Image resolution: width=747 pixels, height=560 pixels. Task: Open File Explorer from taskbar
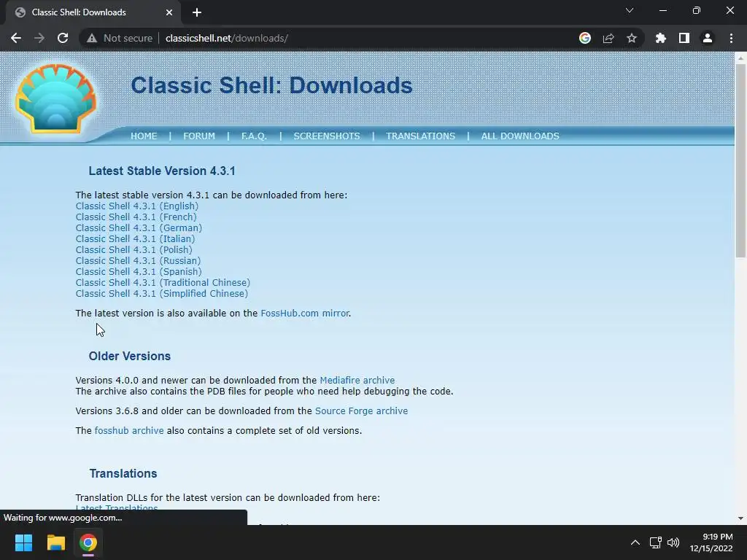55,542
